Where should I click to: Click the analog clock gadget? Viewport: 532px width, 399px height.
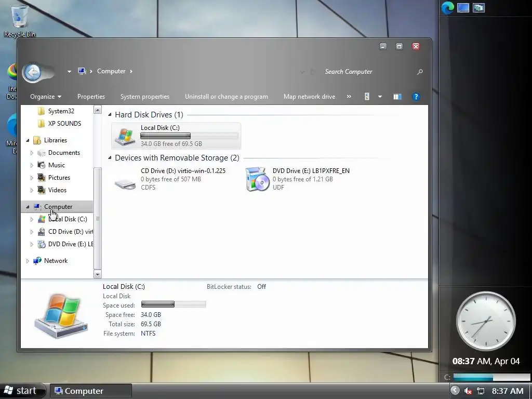[x=486, y=321]
